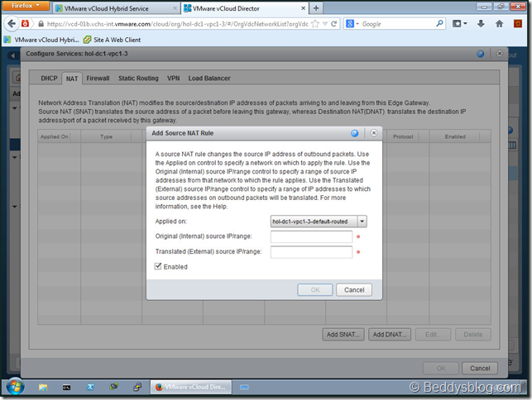Open help in Add Source NAT Rule dialog
The height and width of the screenshot is (400, 532).
click(355, 133)
